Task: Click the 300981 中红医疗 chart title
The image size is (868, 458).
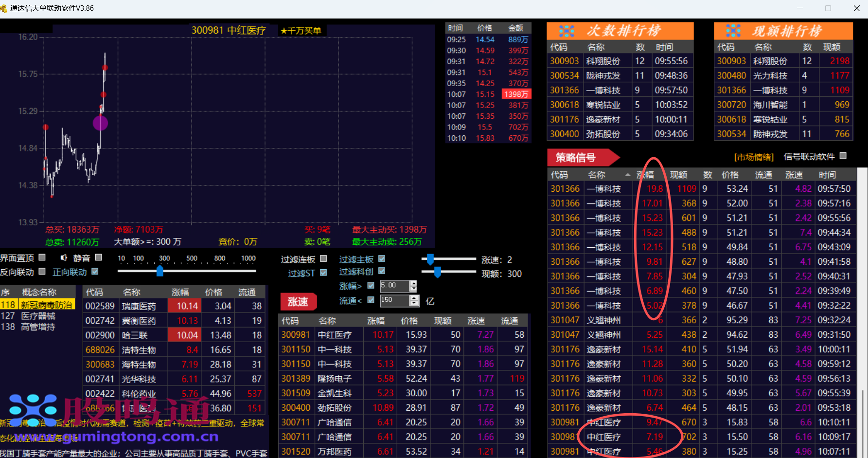Action: click(229, 31)
